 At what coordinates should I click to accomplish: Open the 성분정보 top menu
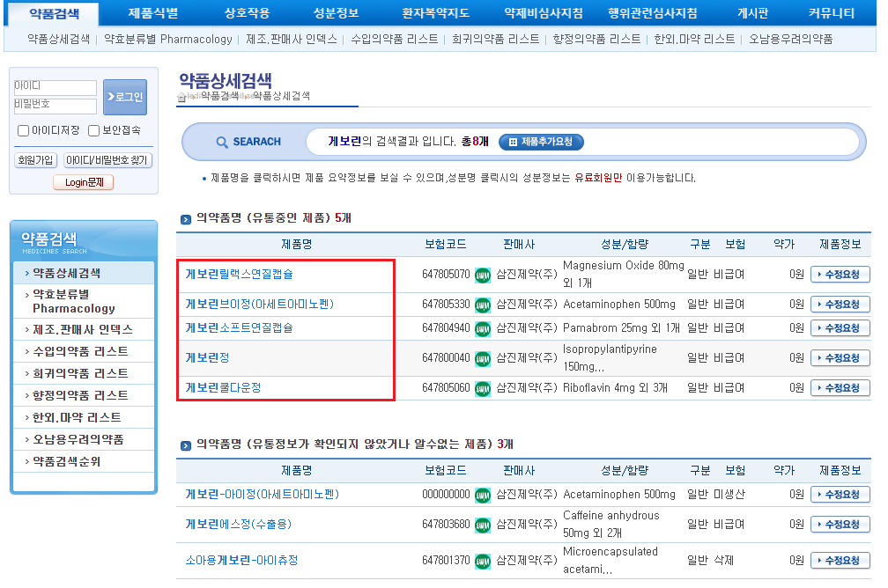tap(337, 13)
